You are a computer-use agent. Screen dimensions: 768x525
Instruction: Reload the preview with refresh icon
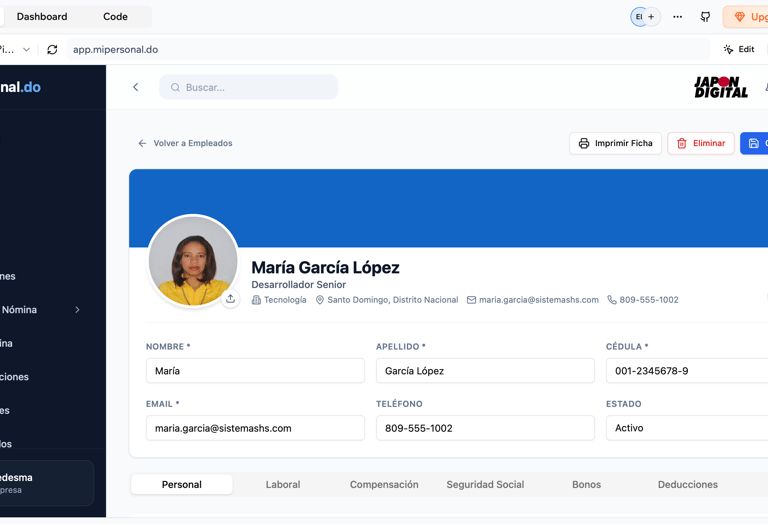tap(52, 49)
